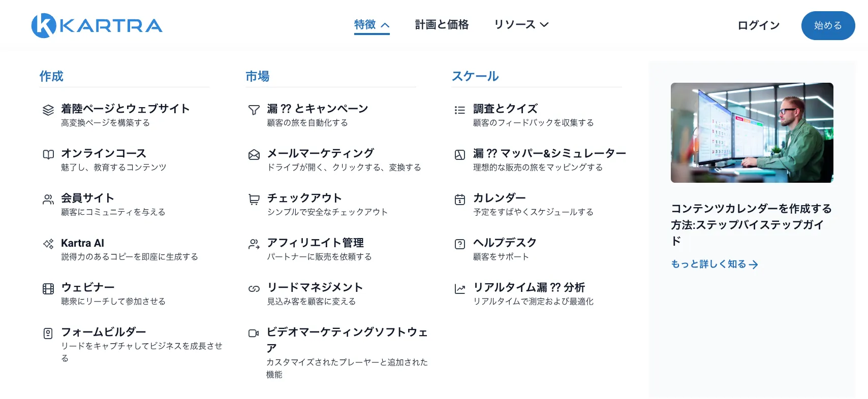
Task: Click the film icon next to ウェビナー
Action: coord(48,289)
